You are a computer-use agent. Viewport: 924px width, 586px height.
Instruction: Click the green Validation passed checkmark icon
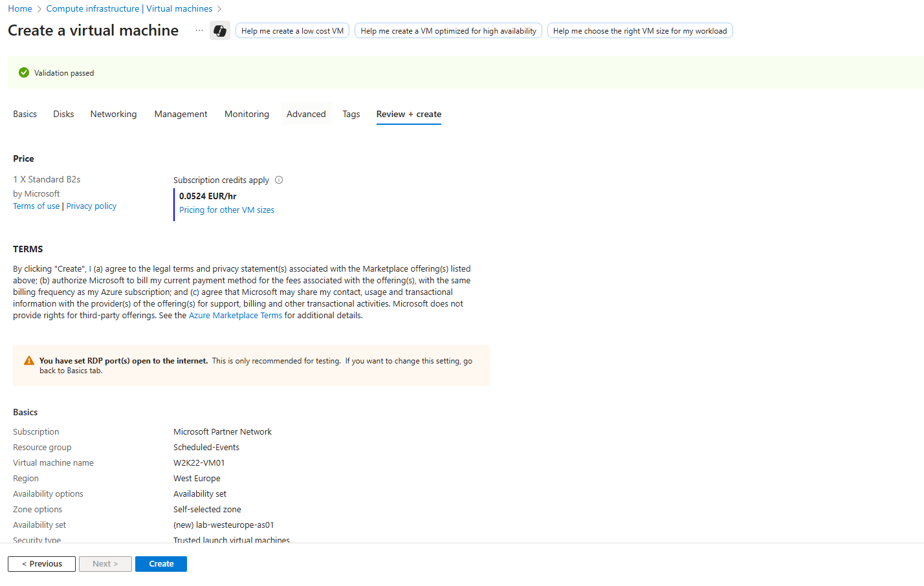[x=24, y=72]
